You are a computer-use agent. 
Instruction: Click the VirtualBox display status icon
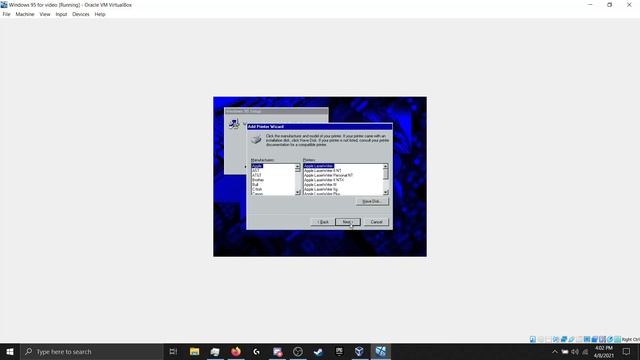(x=587, y=339)
